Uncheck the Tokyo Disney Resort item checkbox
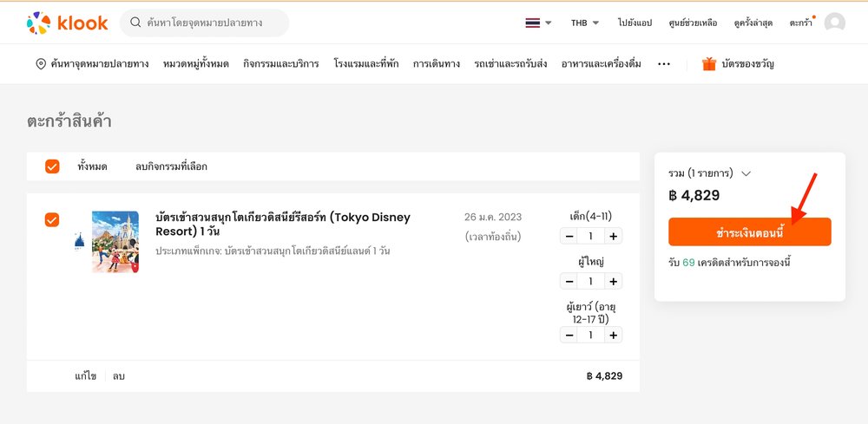868x424 pixels. point(52,220)
